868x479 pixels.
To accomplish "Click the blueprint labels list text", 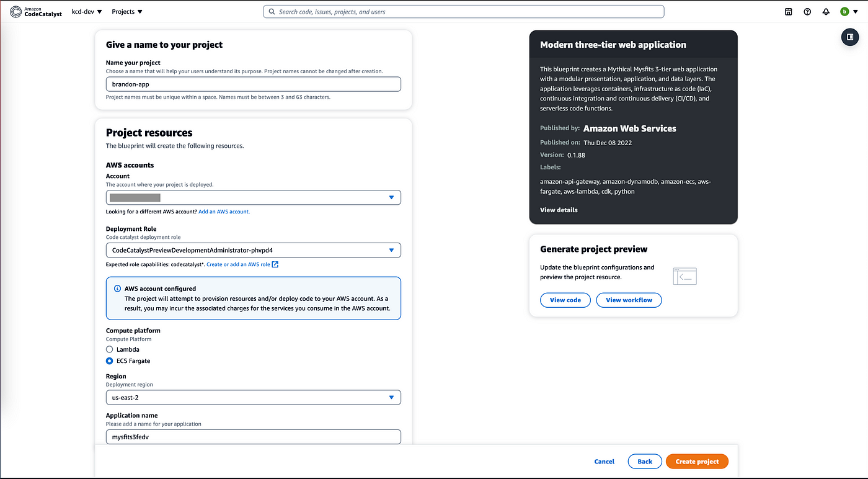I will [x=625, y=187].
